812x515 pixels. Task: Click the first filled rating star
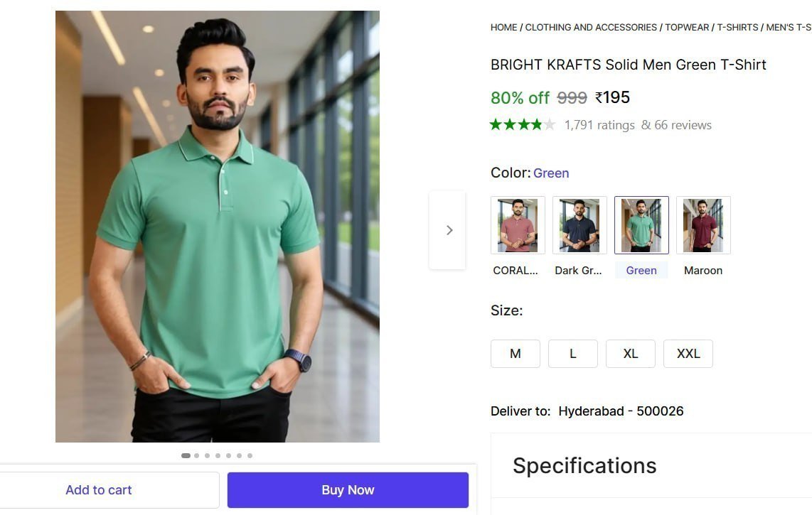[496, 124]
